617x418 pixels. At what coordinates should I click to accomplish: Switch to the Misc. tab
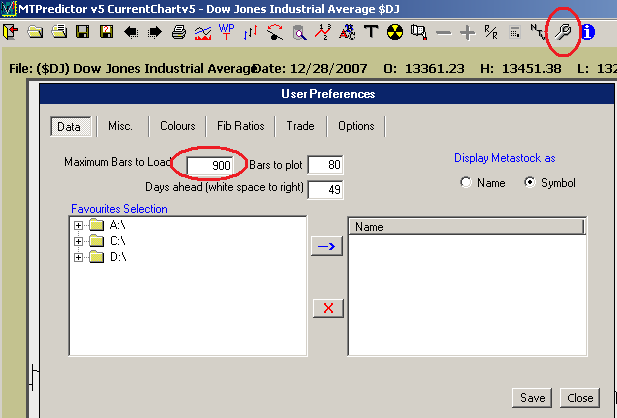point(120,126)
